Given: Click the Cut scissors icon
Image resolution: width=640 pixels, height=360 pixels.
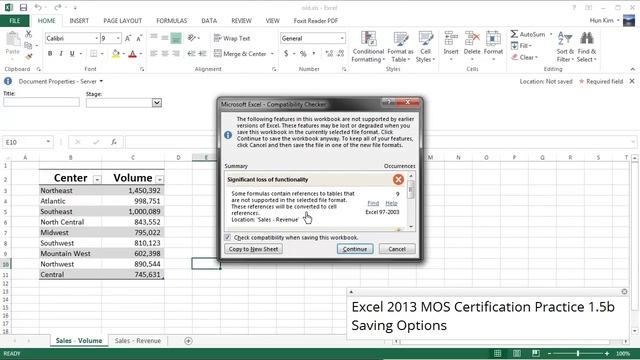Looking at the screenshot, I should click(x=28, y=34).
